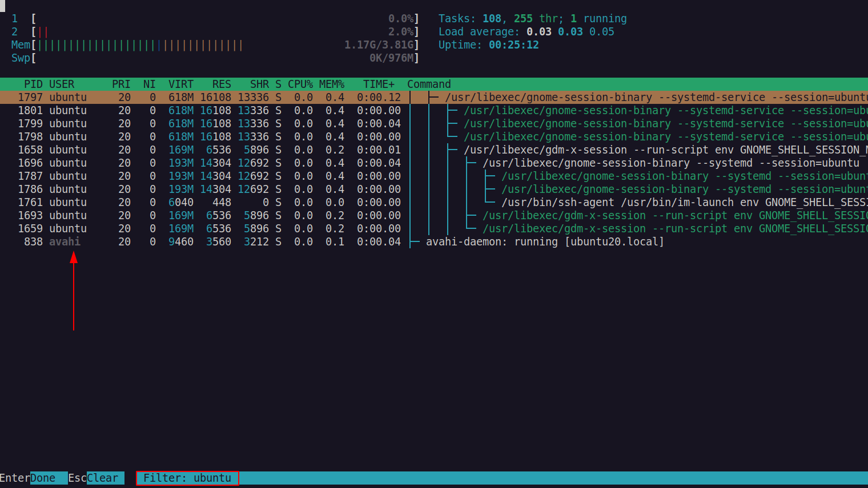868x488 pixels.
Task: Select process row with PID 1799
Action: coord(434,124)
